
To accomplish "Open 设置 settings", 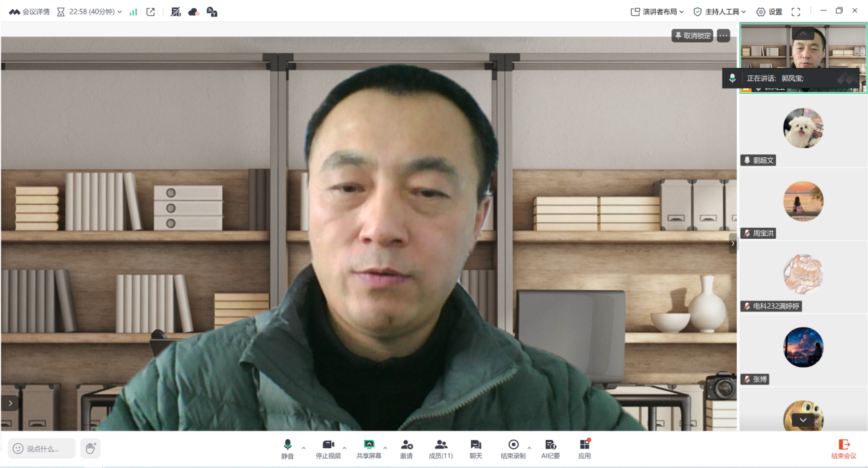I will pos(769,12).
